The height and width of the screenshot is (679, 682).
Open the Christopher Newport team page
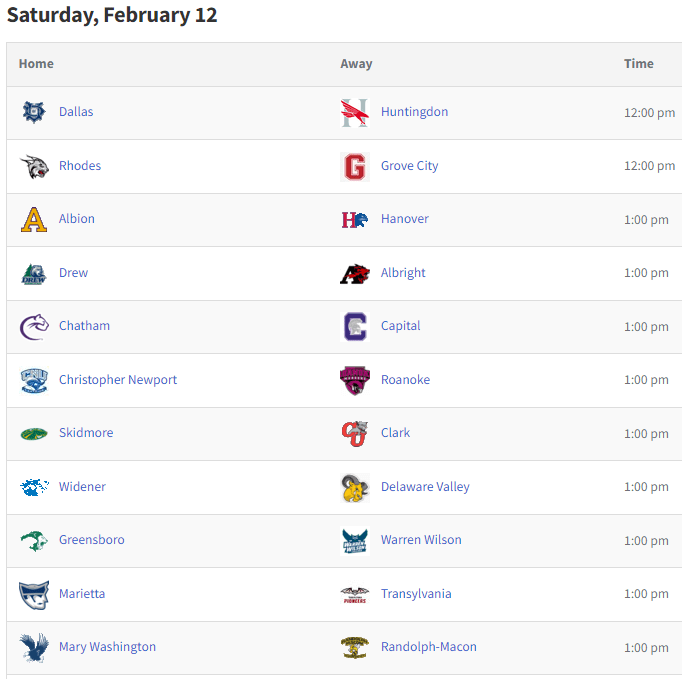pyautogui.click(x=118, y=380)
